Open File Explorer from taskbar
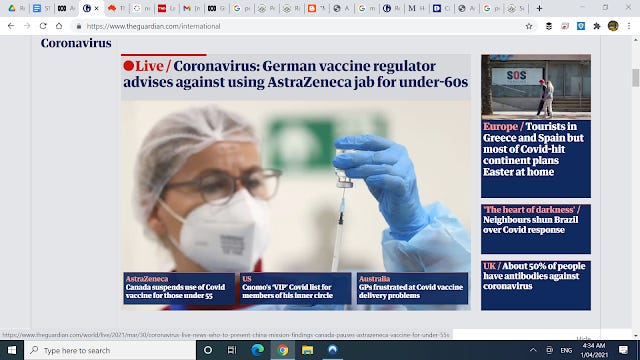This screenshot has width=640, height=360. tap(307, 350)
